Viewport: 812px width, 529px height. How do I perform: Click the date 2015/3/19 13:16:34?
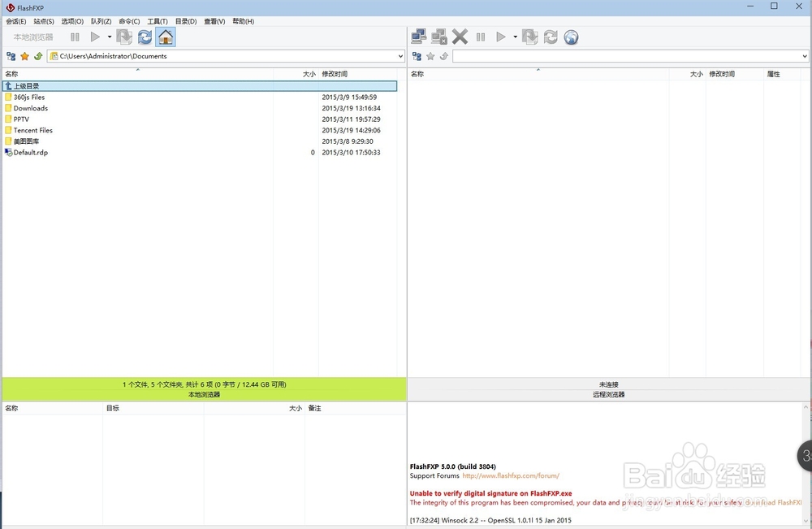[x=351, y=108]
